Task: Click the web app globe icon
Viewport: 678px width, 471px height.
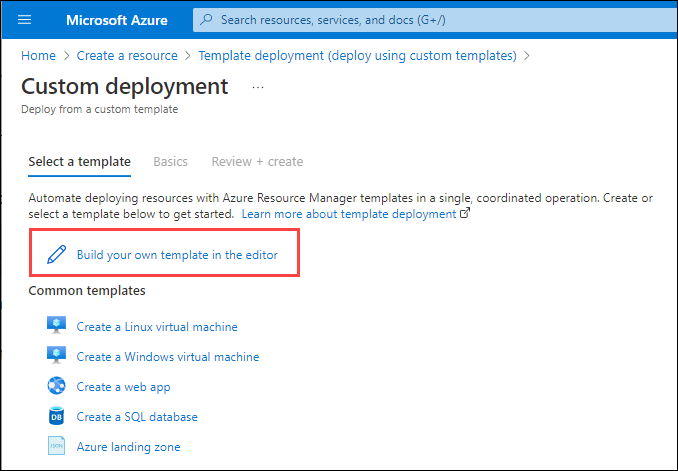Action: (x=56, y=386)
